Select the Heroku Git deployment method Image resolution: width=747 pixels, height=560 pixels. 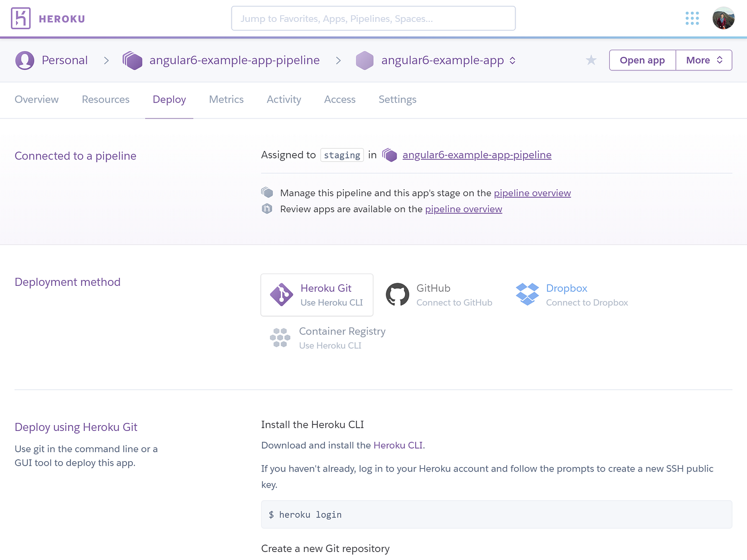tap(317, 294)
